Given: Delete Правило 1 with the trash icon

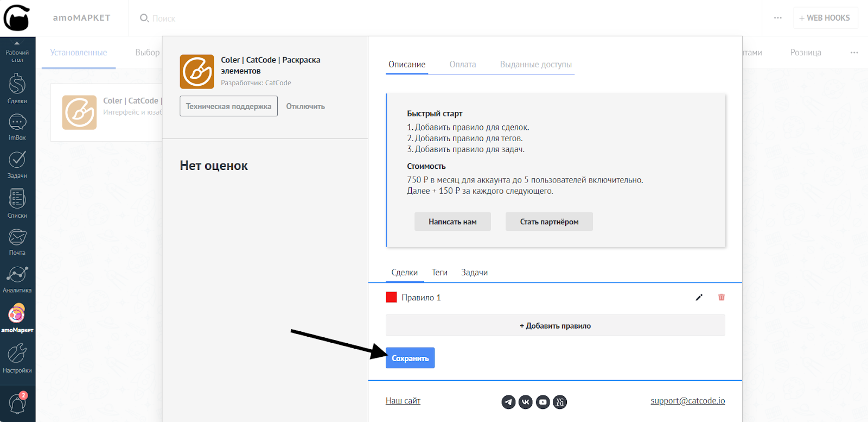Looking at the screenshot, I should pyautogui.click(x=721, y=297).
